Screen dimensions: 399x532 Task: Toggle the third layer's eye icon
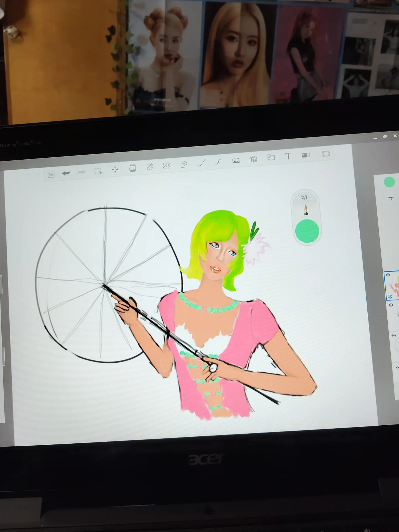pyautogui.click(x=394, y=336)
